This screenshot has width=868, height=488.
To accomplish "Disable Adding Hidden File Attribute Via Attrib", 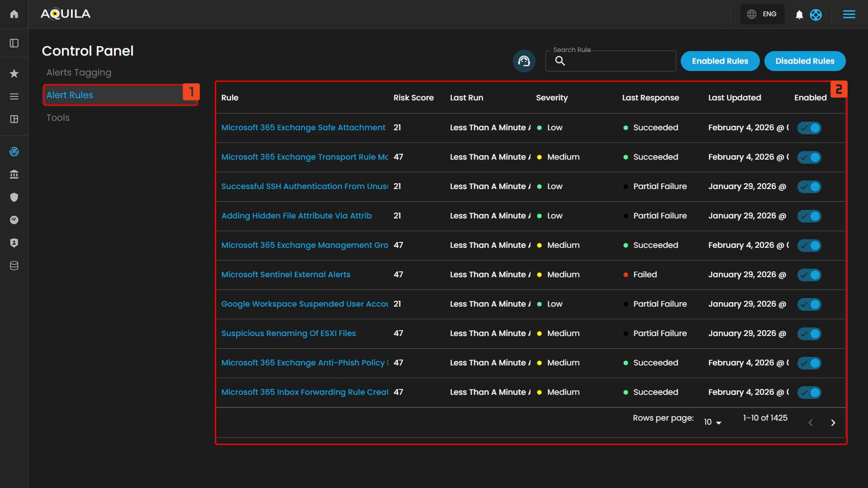I will pos(809,216).
